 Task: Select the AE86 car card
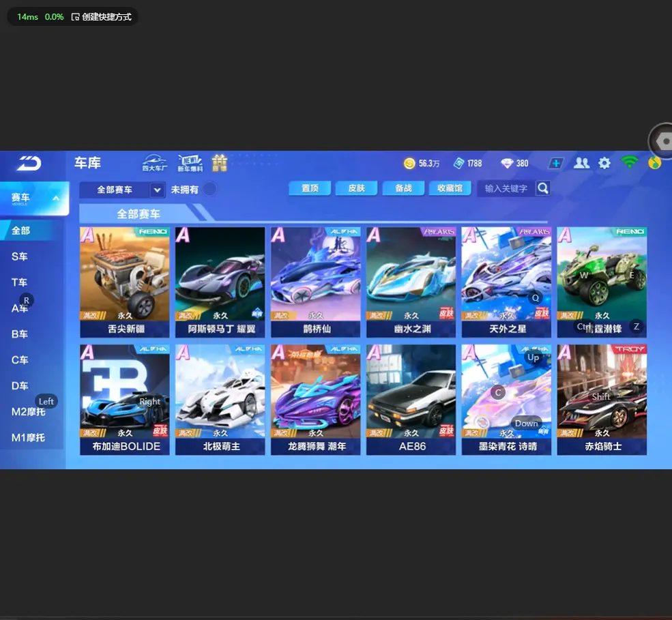[411, 400]
